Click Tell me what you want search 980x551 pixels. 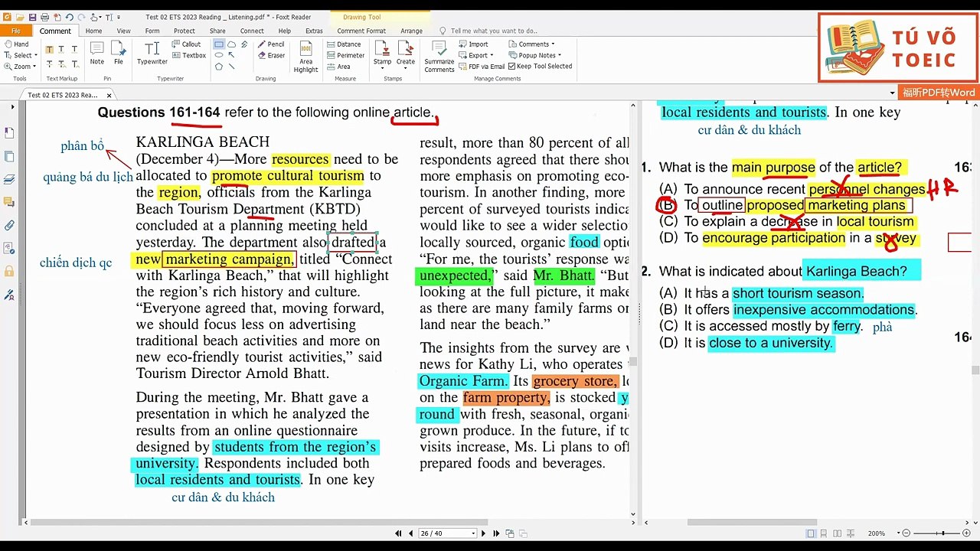pyautogui.click(x=494, y=31)
